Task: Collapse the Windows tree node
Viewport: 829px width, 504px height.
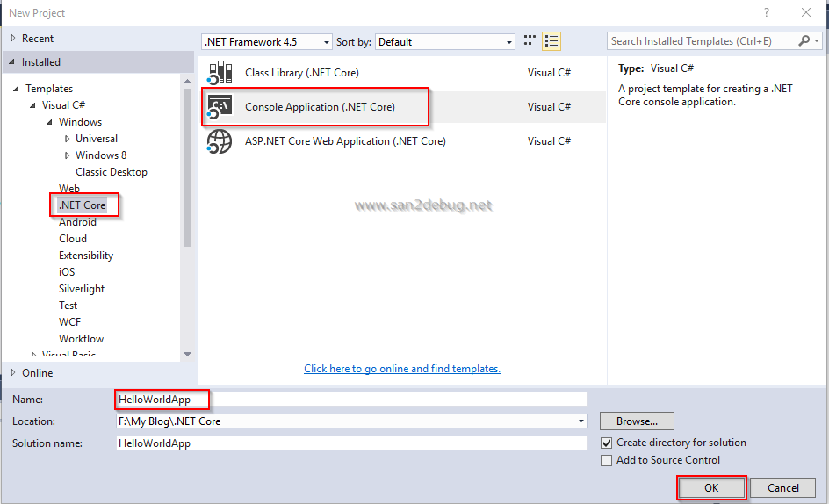Action: [x=50, y=122]
